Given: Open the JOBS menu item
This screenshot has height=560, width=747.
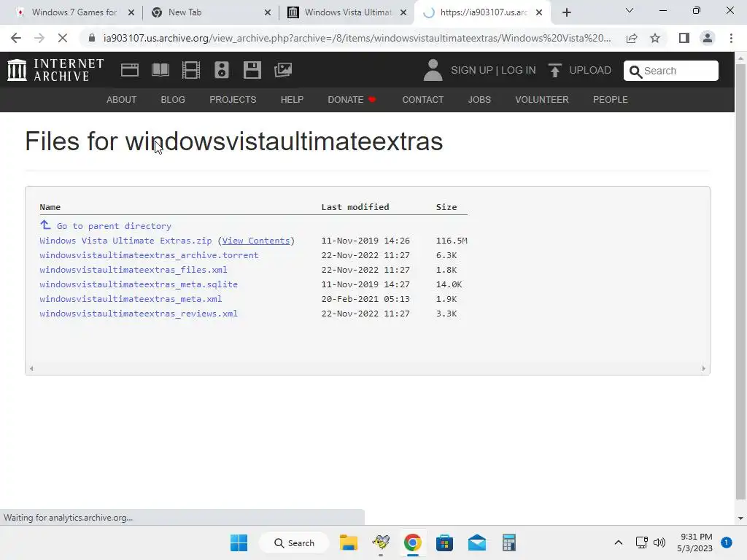Looking at the screenshot, I should tap(479, 100).
